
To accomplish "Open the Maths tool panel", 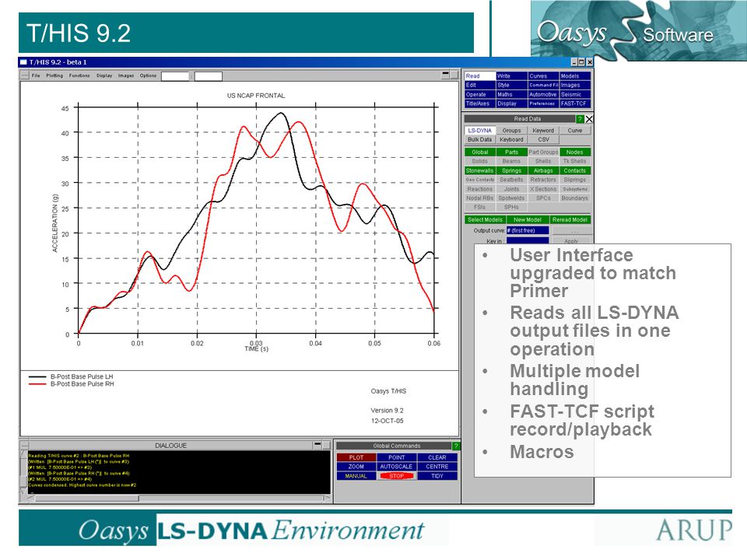I will pos(511,94).
